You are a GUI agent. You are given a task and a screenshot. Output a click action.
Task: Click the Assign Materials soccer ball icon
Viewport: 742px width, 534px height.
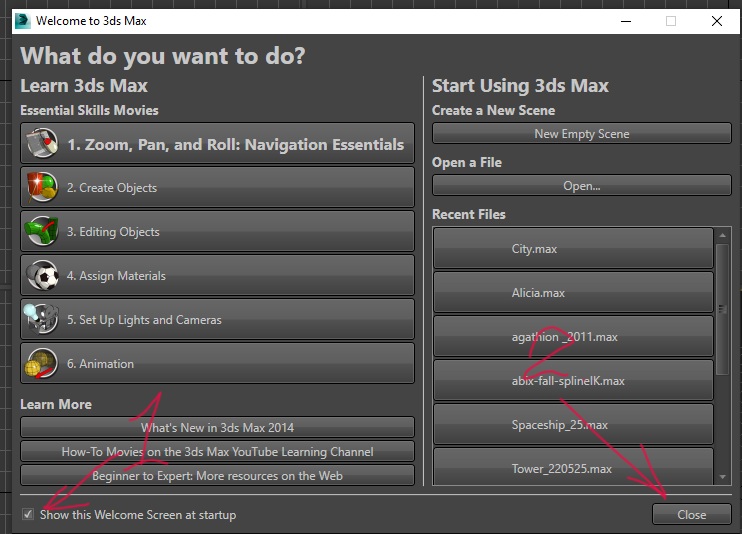click(42, 275)
